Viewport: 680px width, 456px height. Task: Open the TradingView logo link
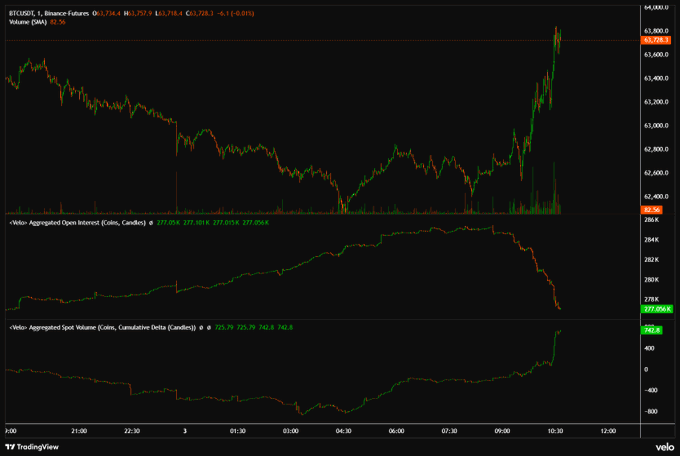coord(32,447)
